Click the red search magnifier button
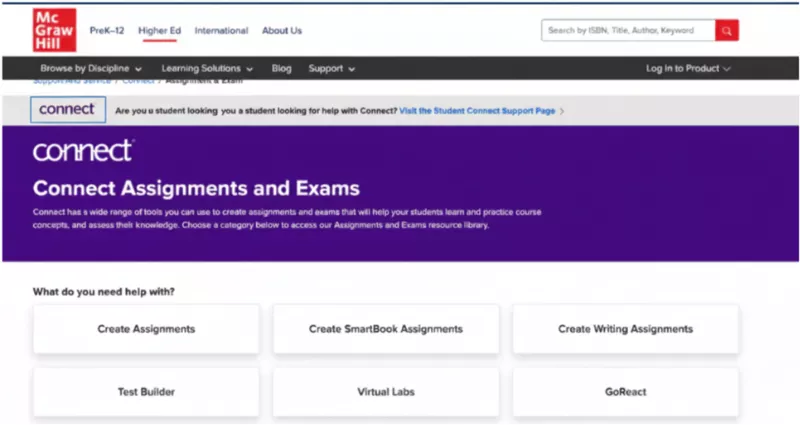This screenshot has width=800, height=426. click(727, 31)
